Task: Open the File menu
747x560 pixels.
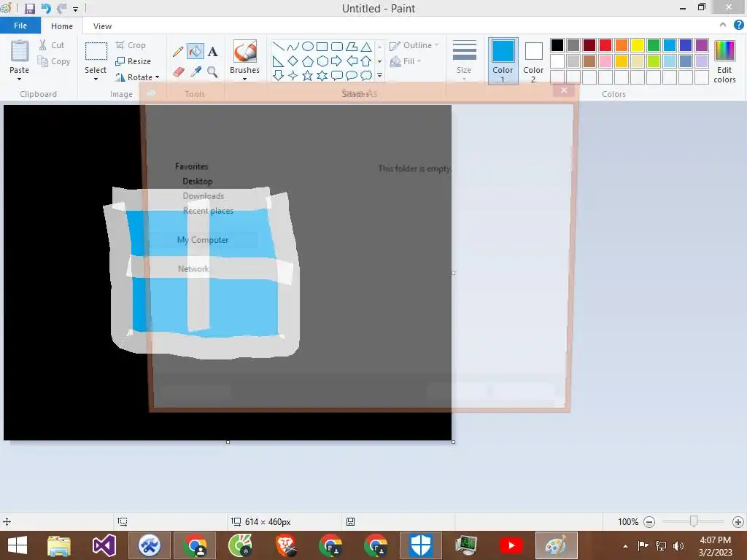Action: click(20, 26)
